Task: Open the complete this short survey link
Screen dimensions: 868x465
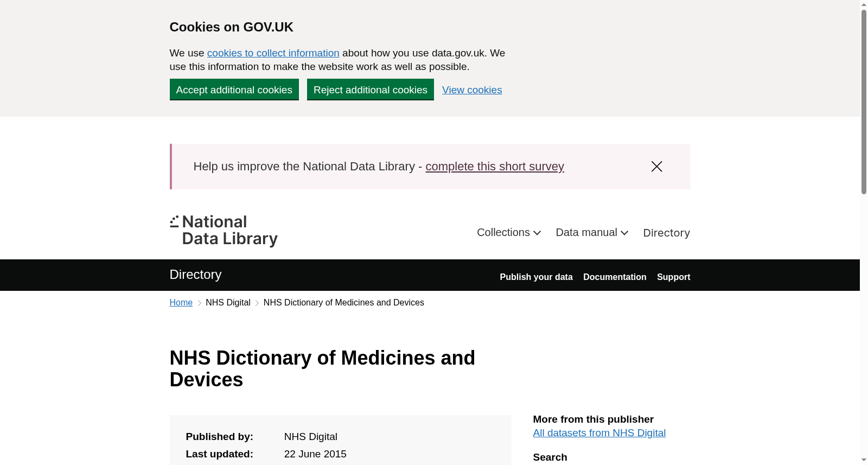Action: 495,167
